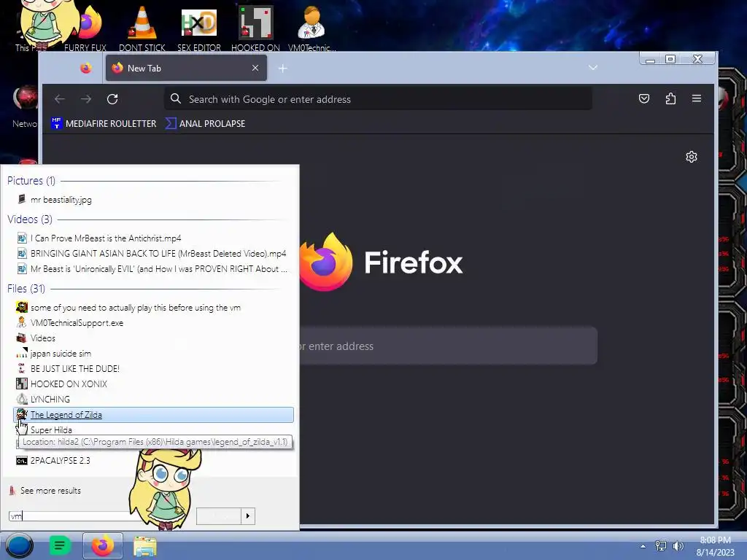Click the Files (31) category header

click(x=26, y=289)
